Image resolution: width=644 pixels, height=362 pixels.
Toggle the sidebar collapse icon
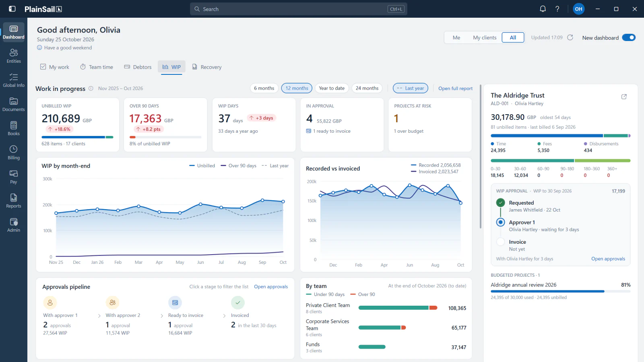(12, 9)
